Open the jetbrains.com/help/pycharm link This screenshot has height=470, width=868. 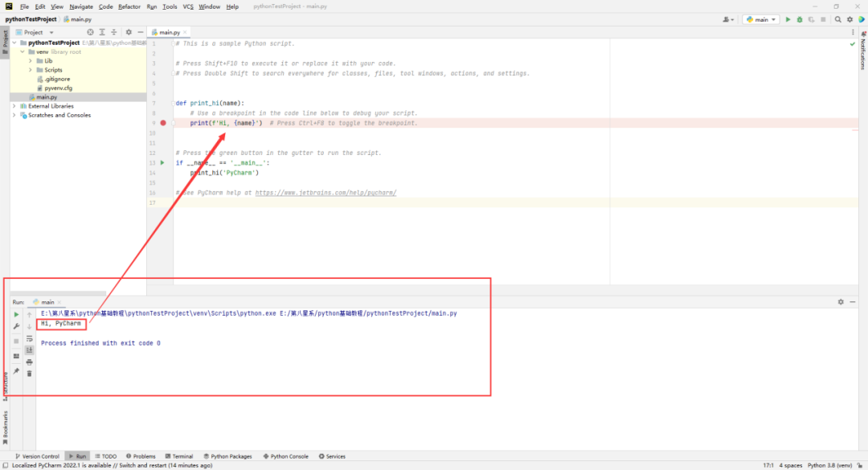[x=325, y=193]
